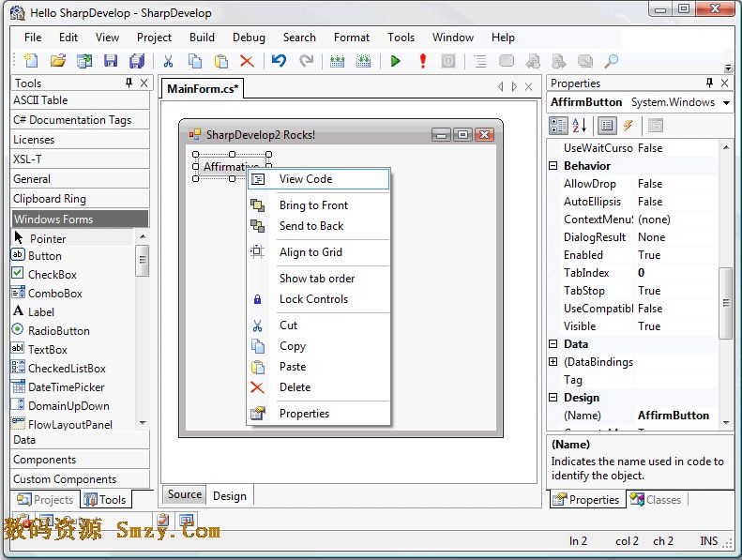Viewport: 742px width, 560px height.
Task: Click the Open File folder icon
Action: pos(58,61)
